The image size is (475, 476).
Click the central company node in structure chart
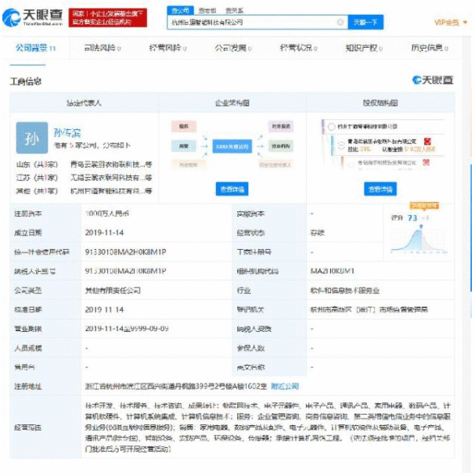point(232,146)
